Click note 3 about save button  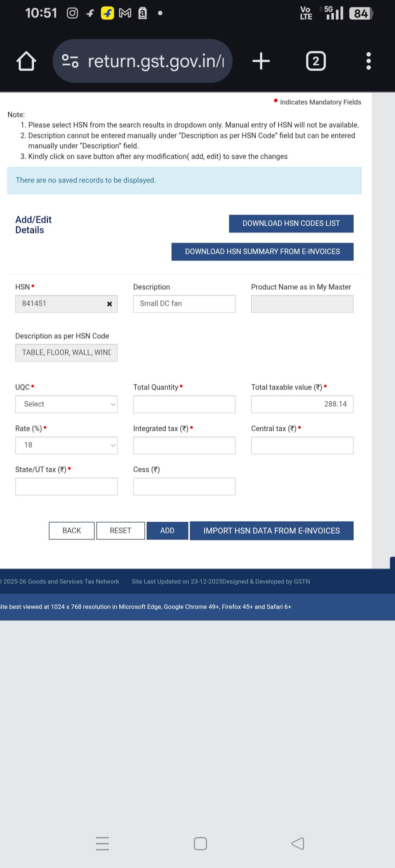coord(158,157)
